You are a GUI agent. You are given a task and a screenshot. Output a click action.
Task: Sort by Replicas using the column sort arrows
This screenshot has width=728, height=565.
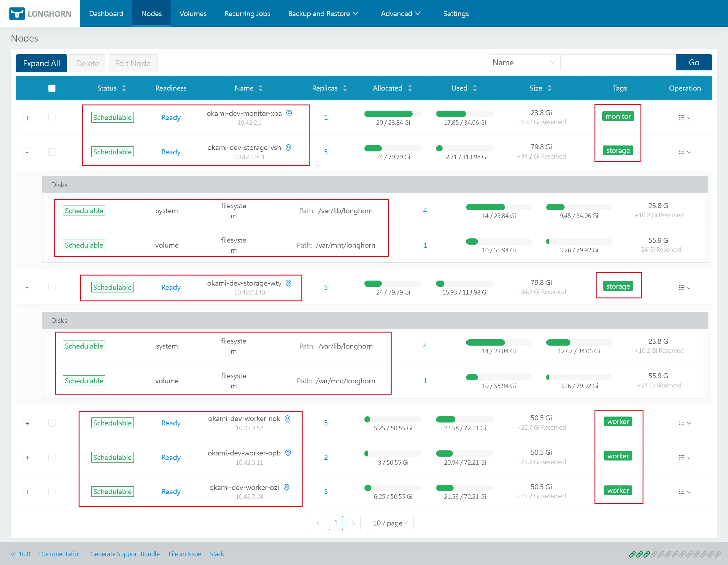click(x=345, y=88)
